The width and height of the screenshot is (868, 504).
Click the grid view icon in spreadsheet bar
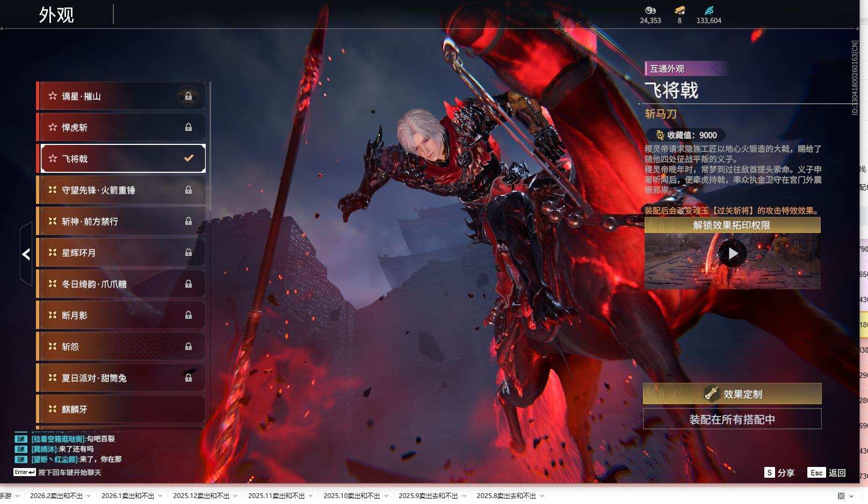click(x=841, y=496)
